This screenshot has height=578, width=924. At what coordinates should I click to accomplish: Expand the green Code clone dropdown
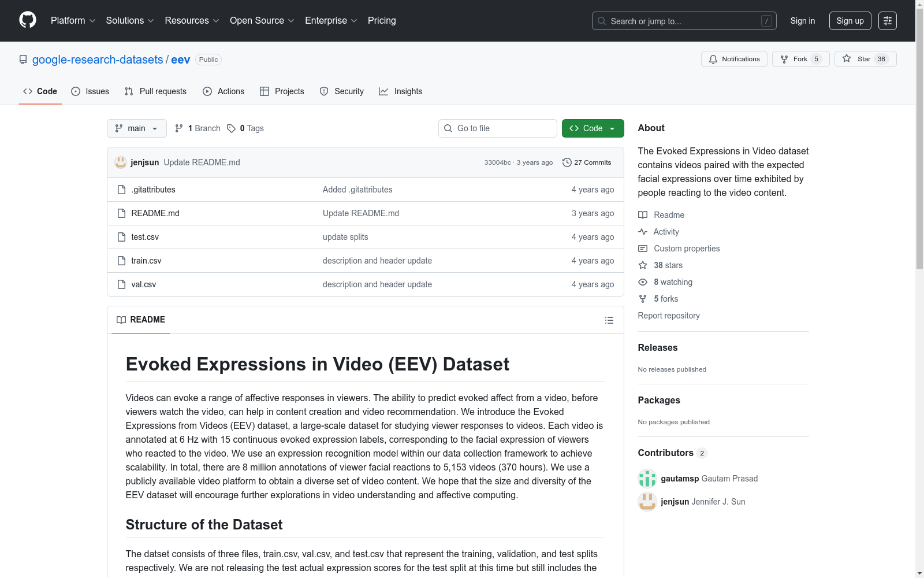[593, 128]
